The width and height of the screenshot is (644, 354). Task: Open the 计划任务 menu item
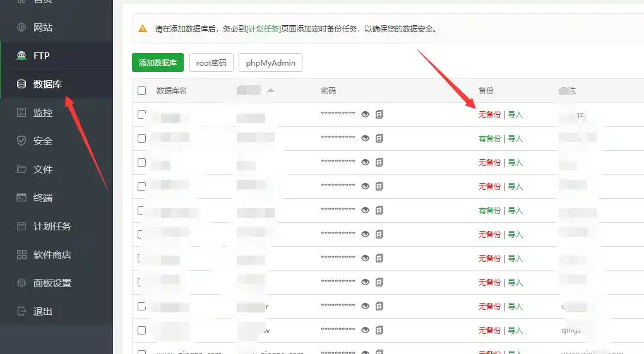[52, 227]
